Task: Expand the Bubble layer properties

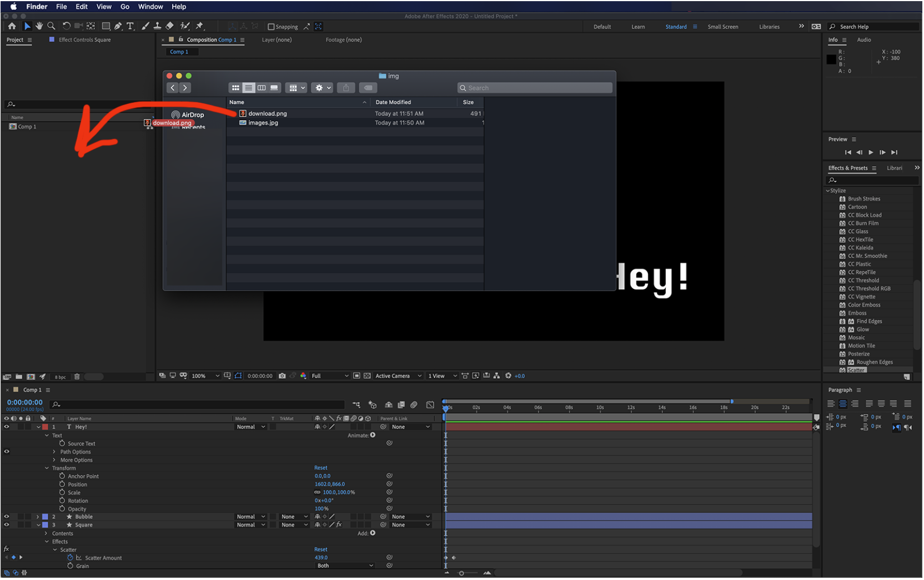Action: tap(38, 517)
